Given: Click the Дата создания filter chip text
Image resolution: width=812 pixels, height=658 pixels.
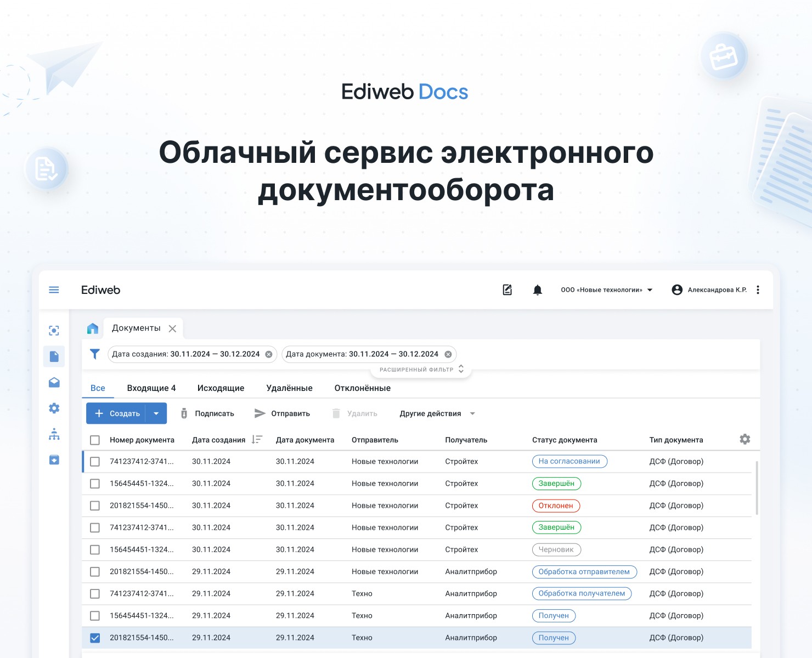Looking at the screenshot, I should click(x=186, y=354).
